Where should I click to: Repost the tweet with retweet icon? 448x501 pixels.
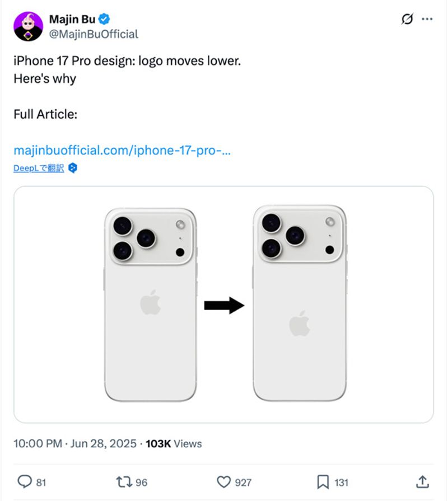pos(123,481)
